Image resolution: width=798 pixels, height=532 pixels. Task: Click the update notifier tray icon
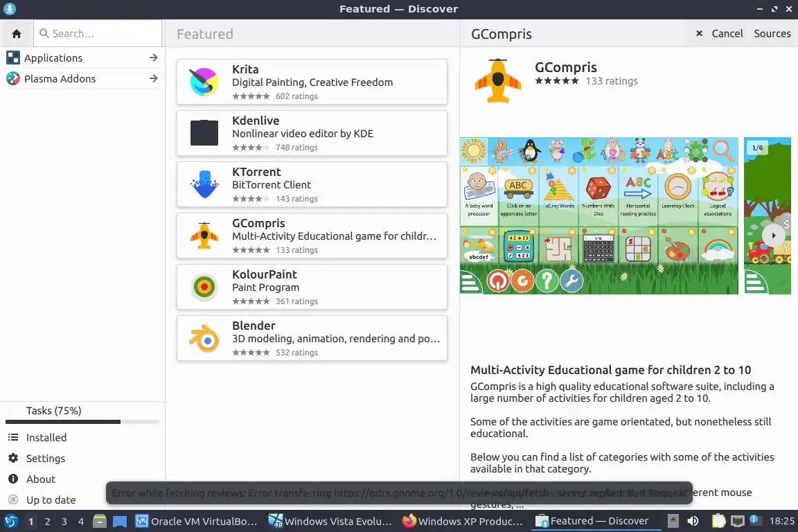coord(755,520)
